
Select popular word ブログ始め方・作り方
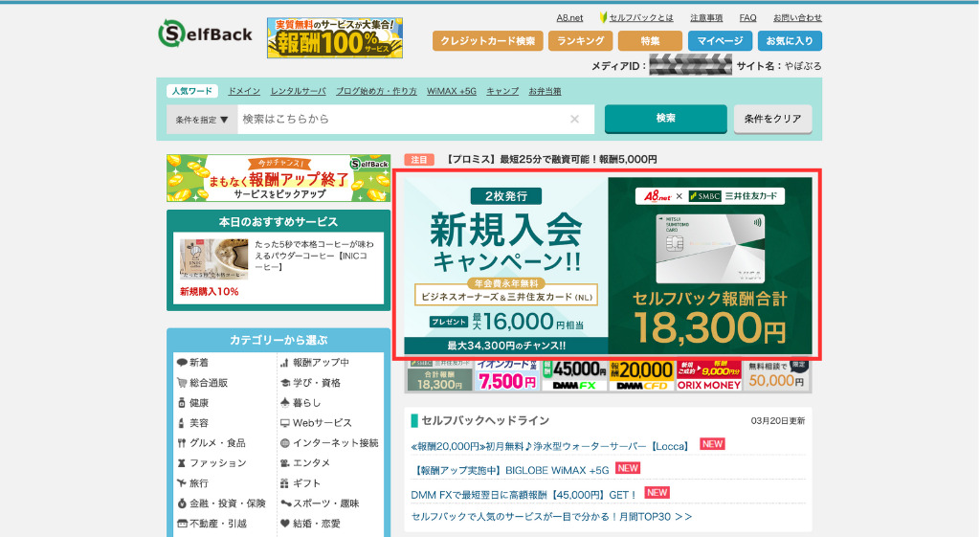(376, 91)
